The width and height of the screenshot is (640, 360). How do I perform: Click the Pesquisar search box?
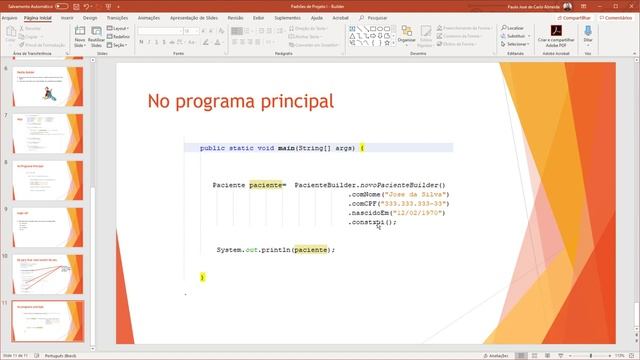373,18
